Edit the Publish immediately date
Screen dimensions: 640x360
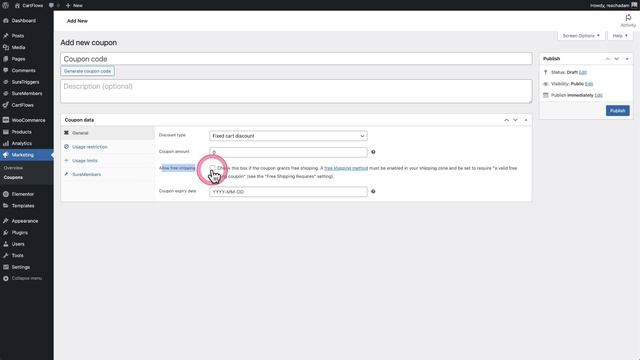coord(598,95)
